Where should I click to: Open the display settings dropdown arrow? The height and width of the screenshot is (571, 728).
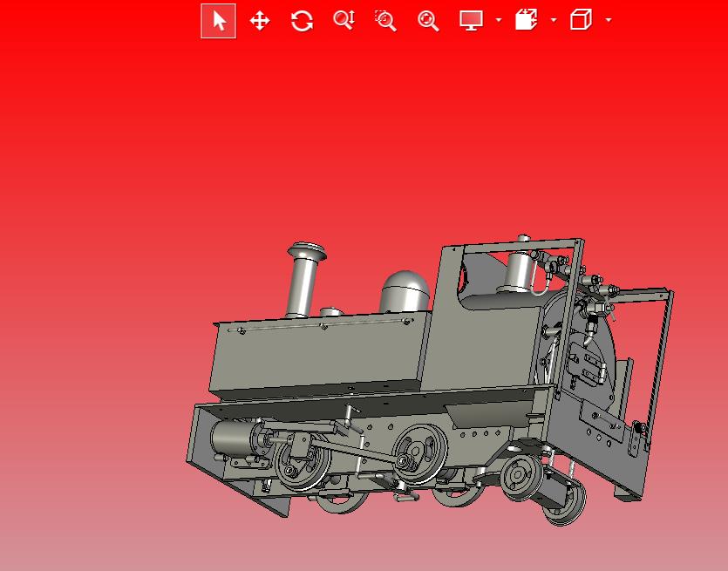[499, 20]
